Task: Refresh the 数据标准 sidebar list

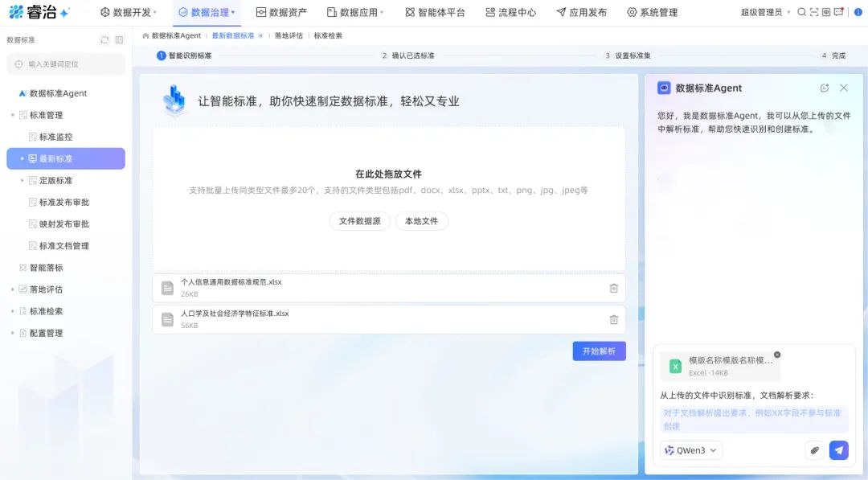Action: (105, 39)
